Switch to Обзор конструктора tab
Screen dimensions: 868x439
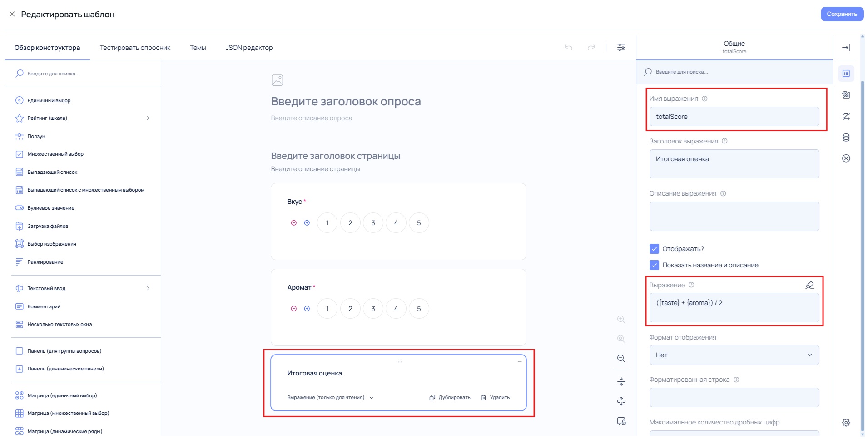click(47, 48)
